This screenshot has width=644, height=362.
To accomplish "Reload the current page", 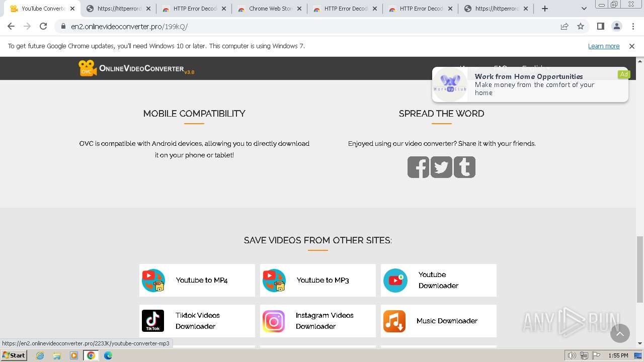I will [43, 26].
